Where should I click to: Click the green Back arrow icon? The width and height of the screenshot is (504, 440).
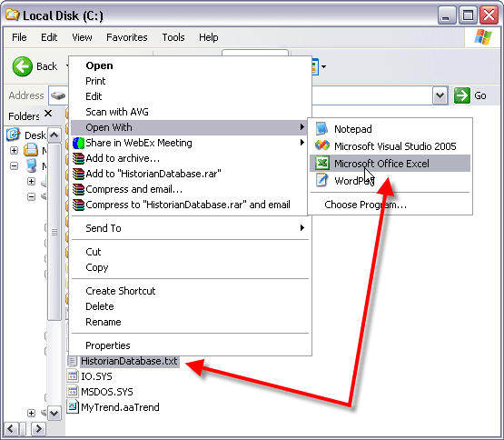click(22, 66)
